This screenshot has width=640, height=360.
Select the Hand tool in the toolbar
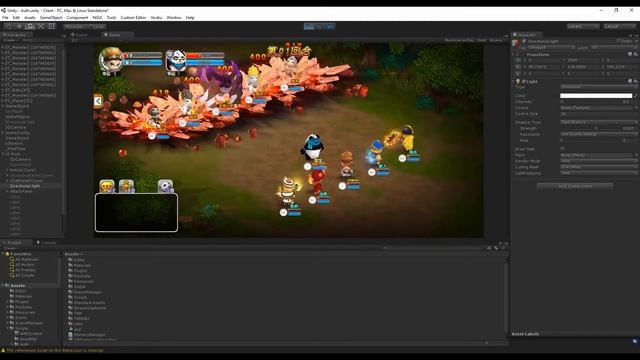pos(8,26)
